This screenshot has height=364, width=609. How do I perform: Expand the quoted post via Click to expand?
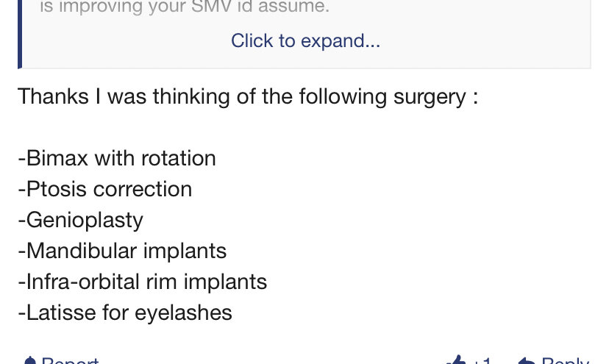[x=306, y=40]
